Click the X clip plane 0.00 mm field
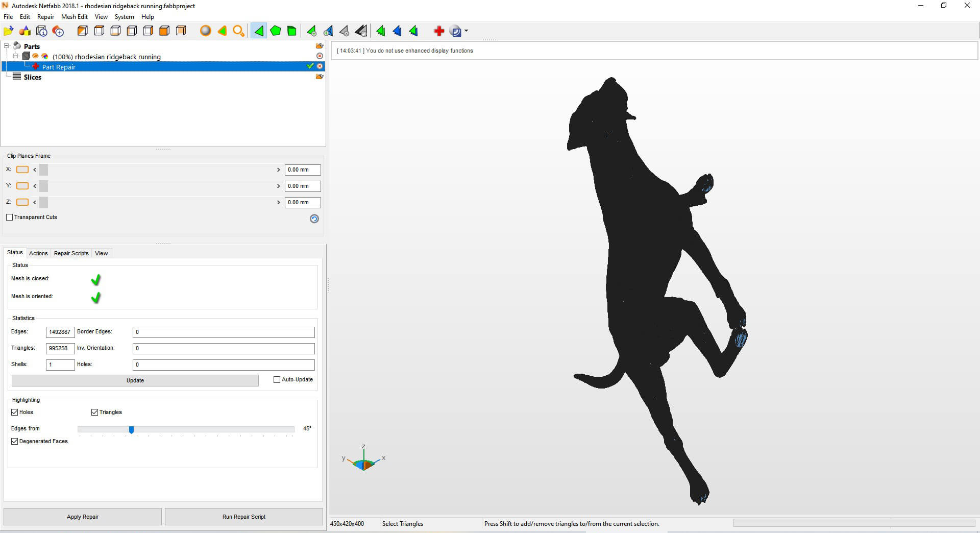This screenshot has width=980, height=533. coord(303,170)
